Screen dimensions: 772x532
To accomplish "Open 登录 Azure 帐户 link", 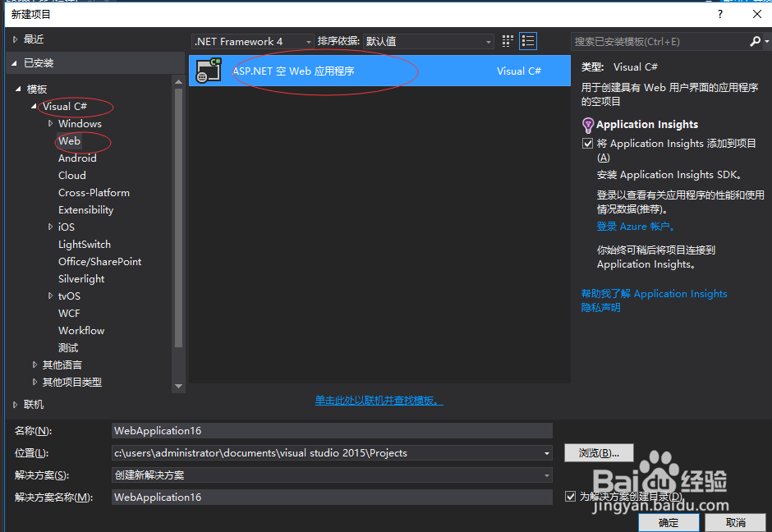I will pyautogui.click(x=636, y=227).
